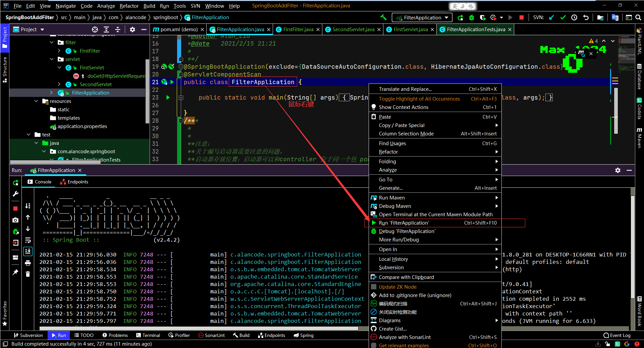The width and height of the screenshot is (644, 348).
Task: Select application.properties in the project tree
Action: pos(82,126)
